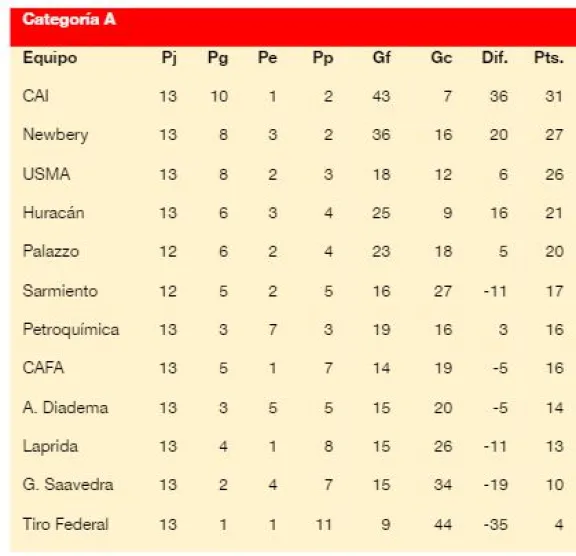Click the Pts. column header
This screenshot has height=556, width=576.
click(548, 58)
